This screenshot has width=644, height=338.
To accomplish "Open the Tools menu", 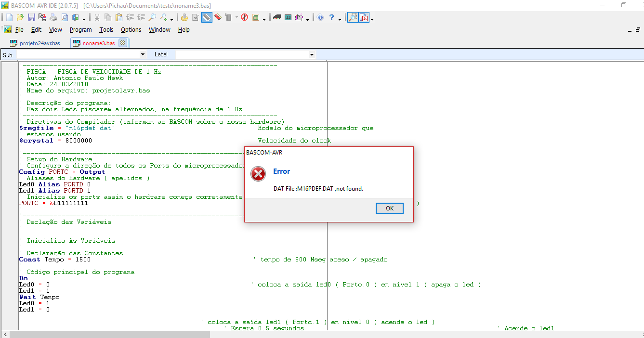I will [x=106, y=30].
